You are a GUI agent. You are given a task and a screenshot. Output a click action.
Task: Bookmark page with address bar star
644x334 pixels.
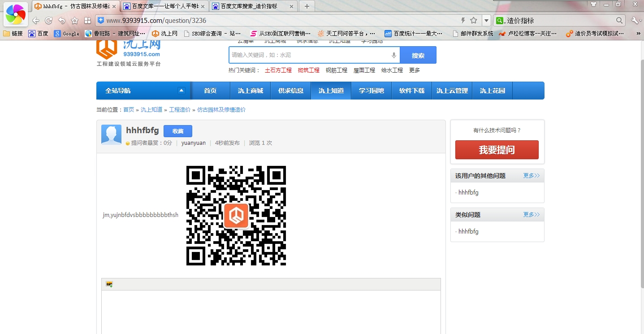click(x=473, y=21)
